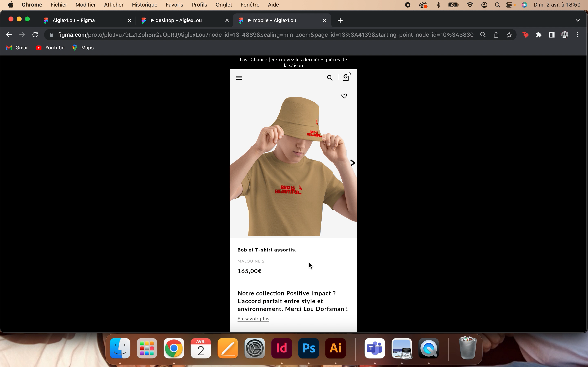Open a new Chrome tab with plus button
Viewport: 588px width, 367px height.
(x=340, y=20)
